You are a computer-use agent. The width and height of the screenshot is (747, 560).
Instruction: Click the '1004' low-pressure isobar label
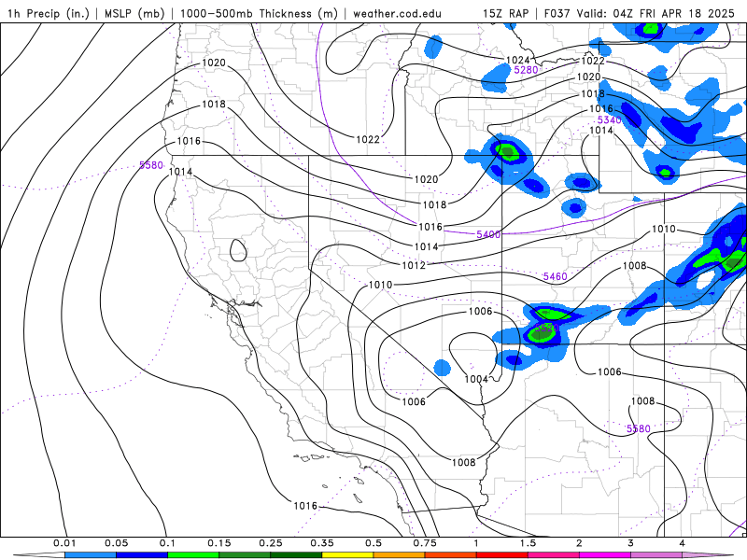(x=476, y=379)
